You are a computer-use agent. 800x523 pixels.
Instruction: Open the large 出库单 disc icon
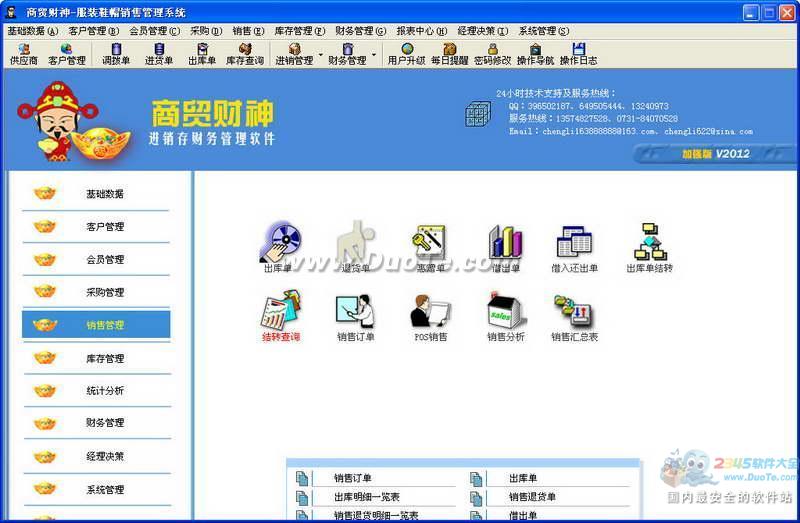click(x=280, y=246)
